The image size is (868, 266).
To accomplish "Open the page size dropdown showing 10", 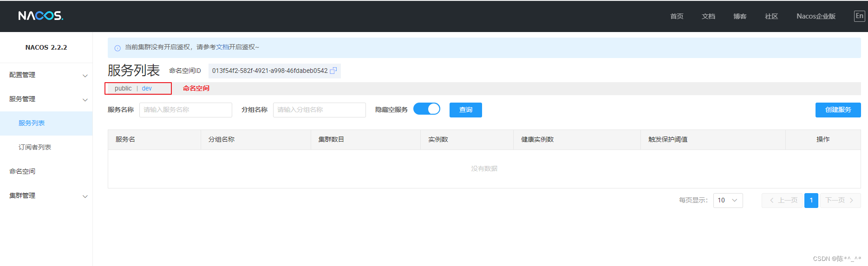I will coord(728,201).
